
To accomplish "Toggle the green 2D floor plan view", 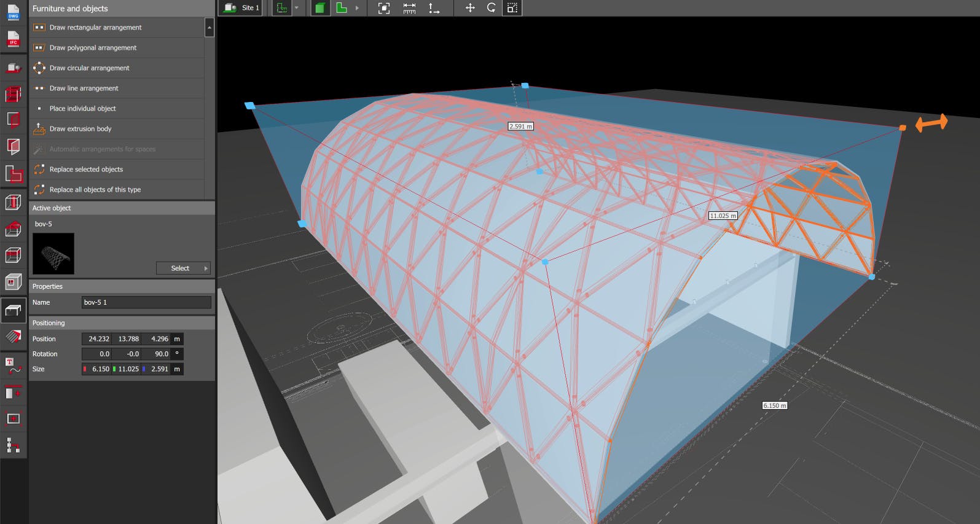I will [342, 8].
